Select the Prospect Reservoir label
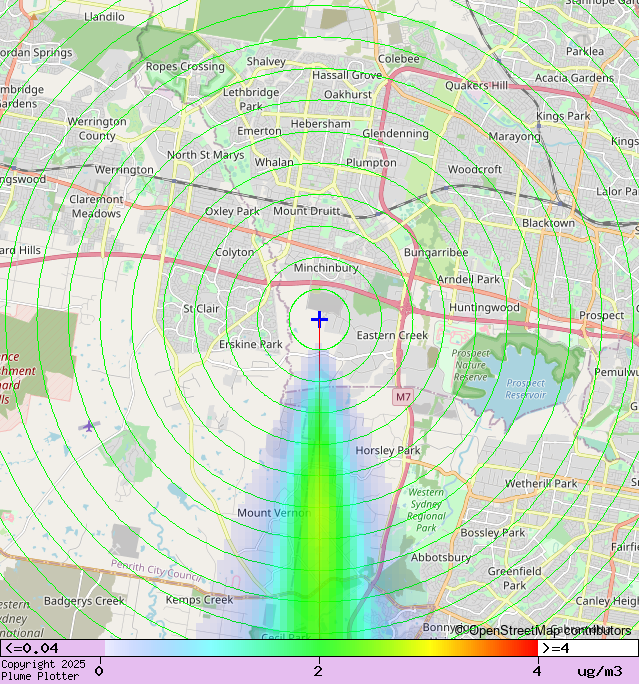The image size is (639, 684). pos(526,389)
